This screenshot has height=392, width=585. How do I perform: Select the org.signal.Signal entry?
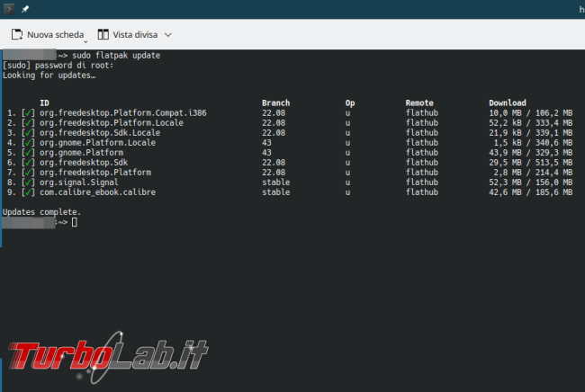[79, 183]
